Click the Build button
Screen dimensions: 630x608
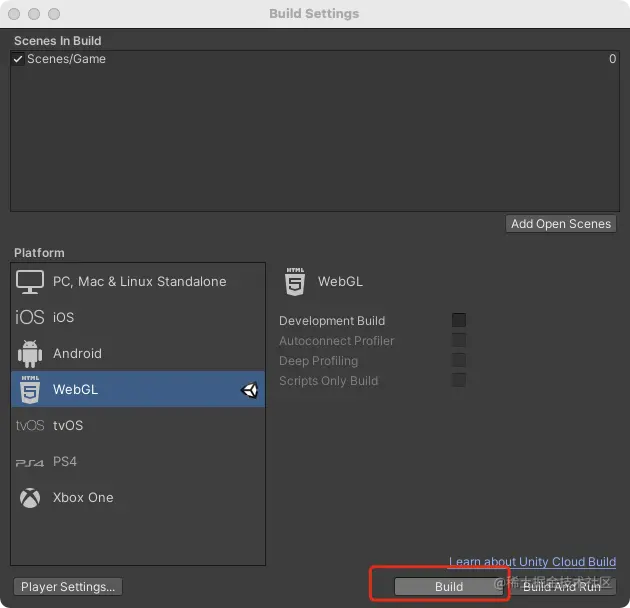pos(448,587)
